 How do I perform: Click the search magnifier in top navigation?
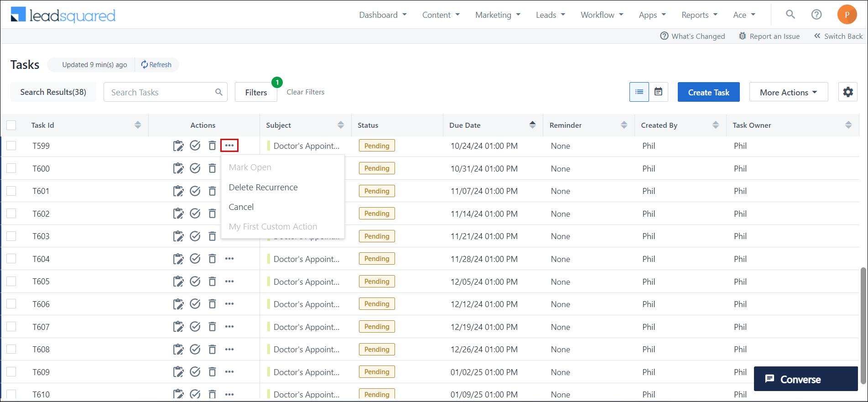(x=790, y=15)
